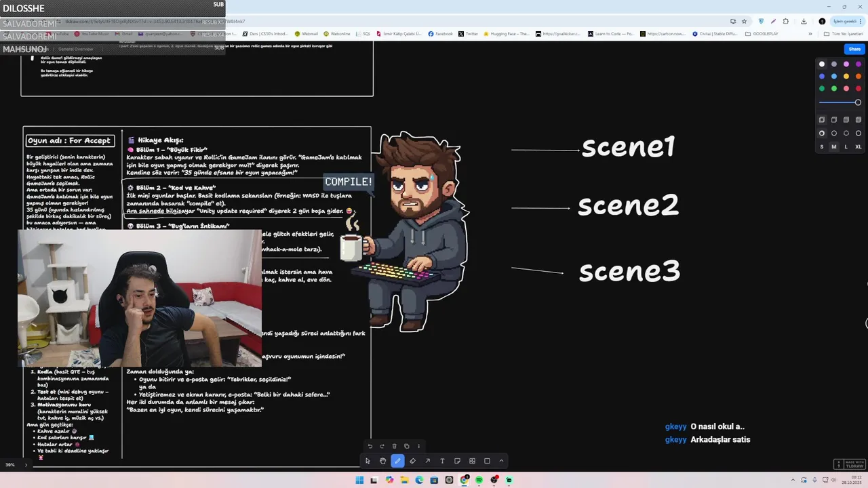Open Spotify from taskbar
868x488 pixels.
(479, 480)
